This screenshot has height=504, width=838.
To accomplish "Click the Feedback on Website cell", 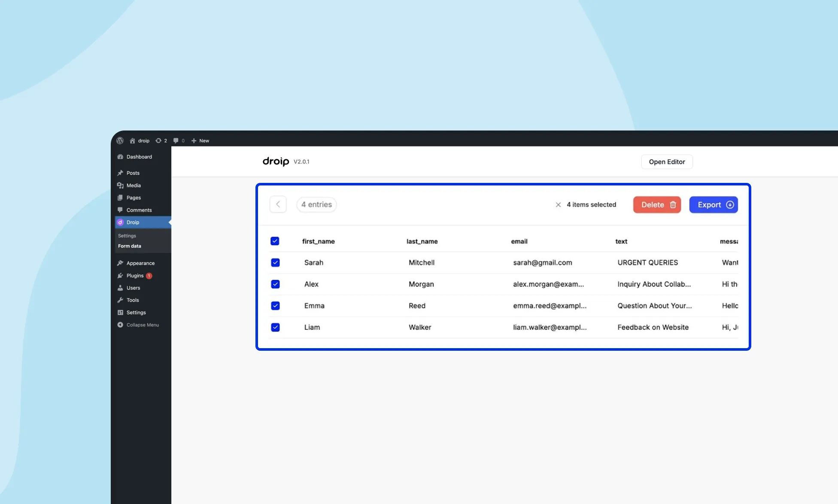I will pos(653,327).
